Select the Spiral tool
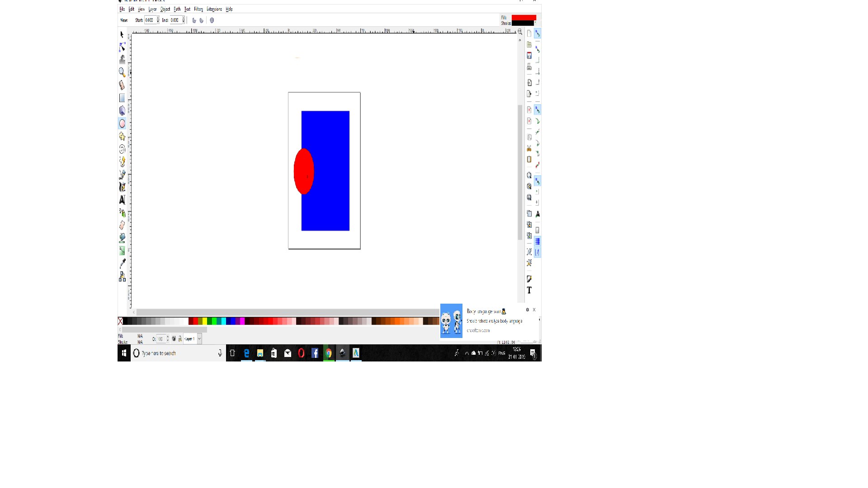This screenshot has height=488, width=868. point(122,149)
